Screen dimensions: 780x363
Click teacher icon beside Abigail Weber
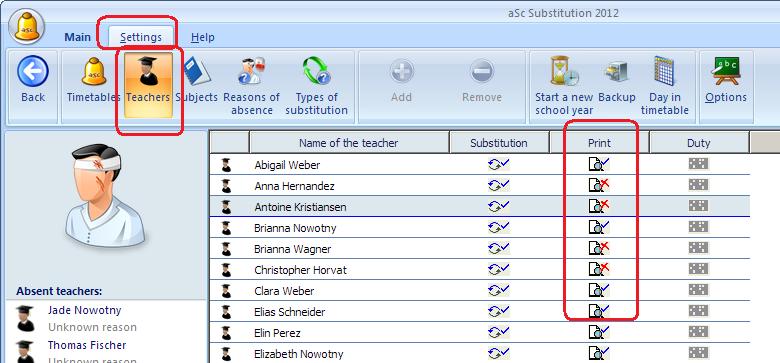227,165
